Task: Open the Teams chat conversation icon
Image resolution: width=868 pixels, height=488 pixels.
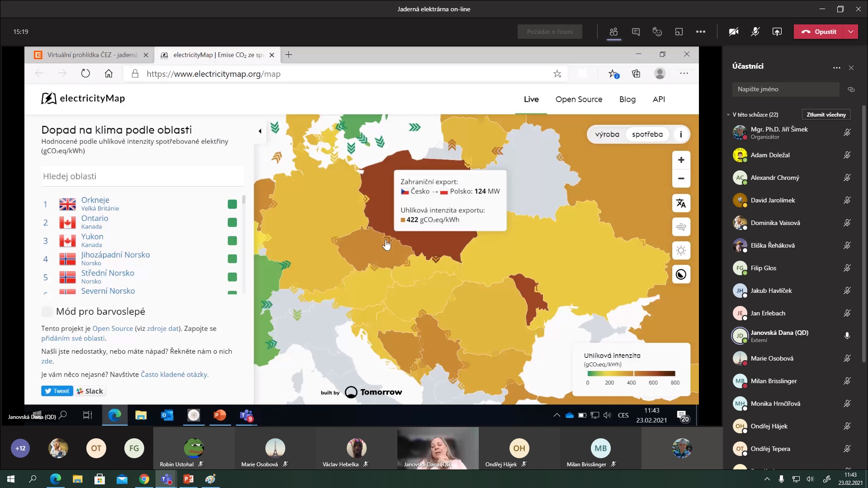Action: (x=636, y=32)
